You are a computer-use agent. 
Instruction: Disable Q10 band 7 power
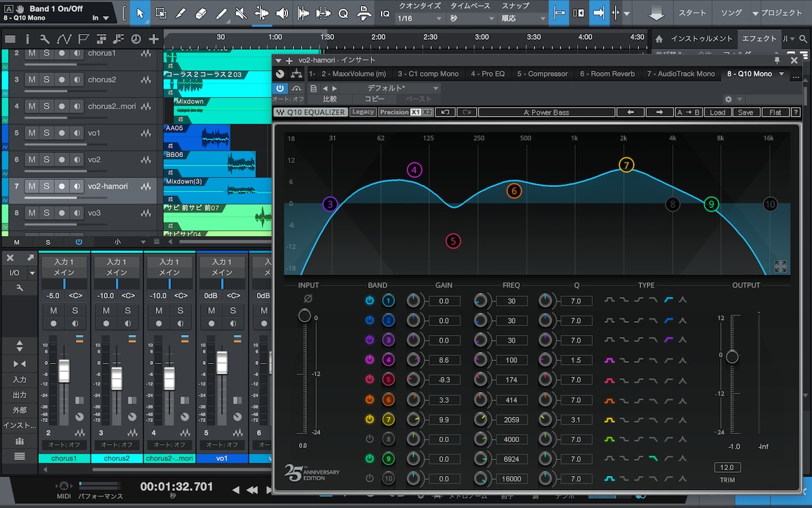pyautogui.click(x=369, y=419)
